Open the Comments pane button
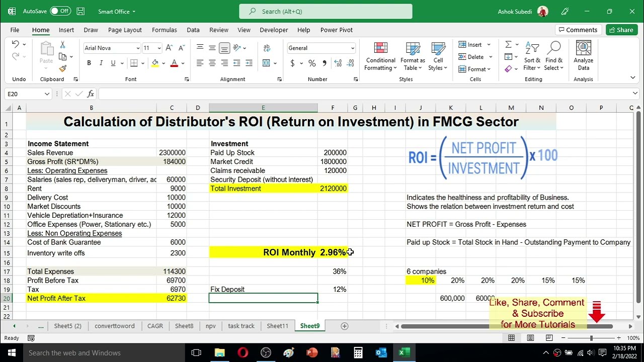Image resolution: width=644 pixels, height=362 pixels. (x=577, y=30)
